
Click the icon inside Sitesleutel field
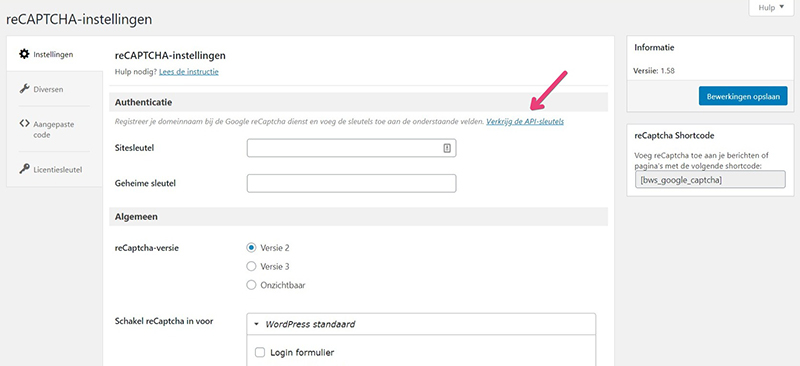click(447, 148)
